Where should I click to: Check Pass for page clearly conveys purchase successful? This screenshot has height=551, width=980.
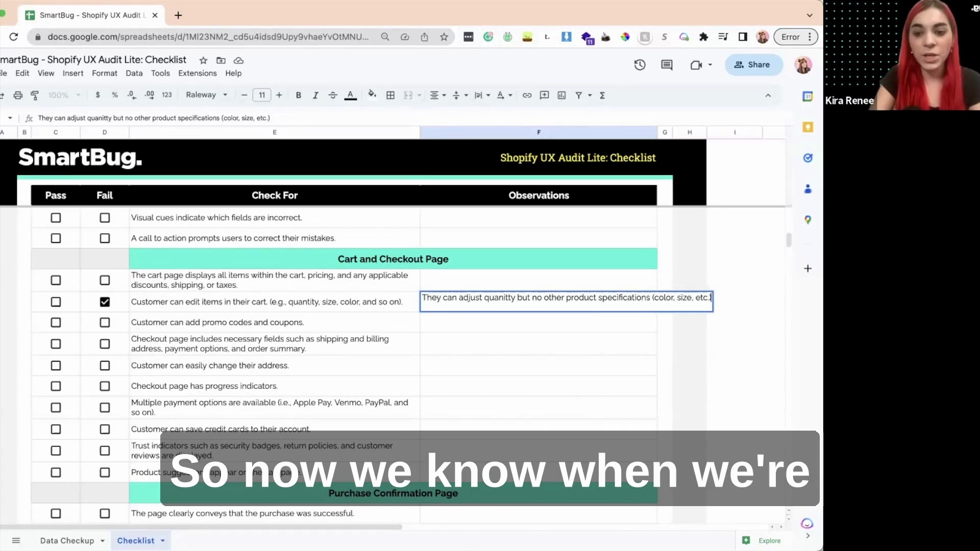[56, 514]
